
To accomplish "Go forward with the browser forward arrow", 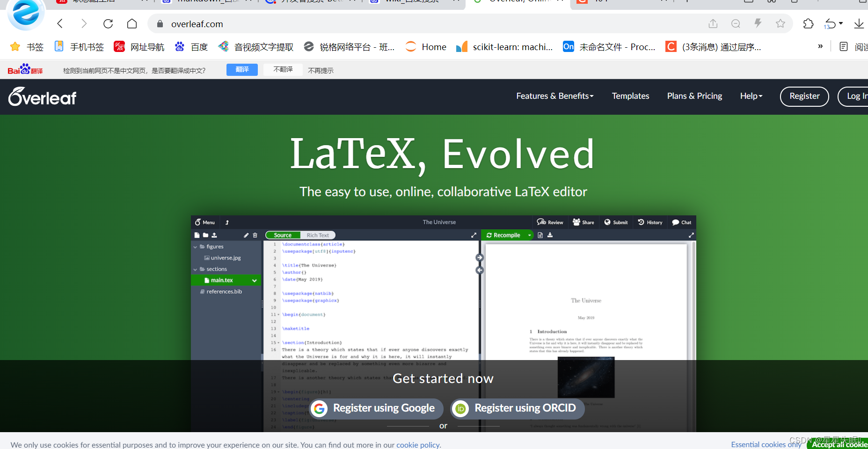I will 84,23.
